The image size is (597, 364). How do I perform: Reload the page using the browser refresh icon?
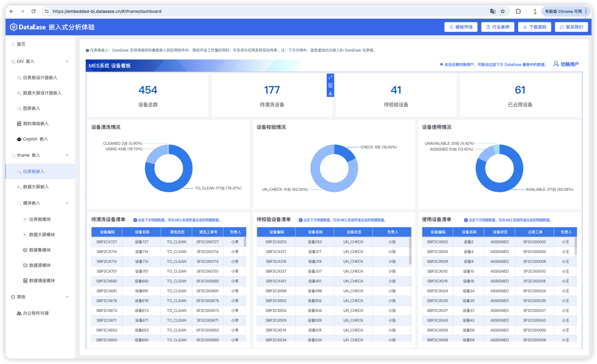point(34,11)
